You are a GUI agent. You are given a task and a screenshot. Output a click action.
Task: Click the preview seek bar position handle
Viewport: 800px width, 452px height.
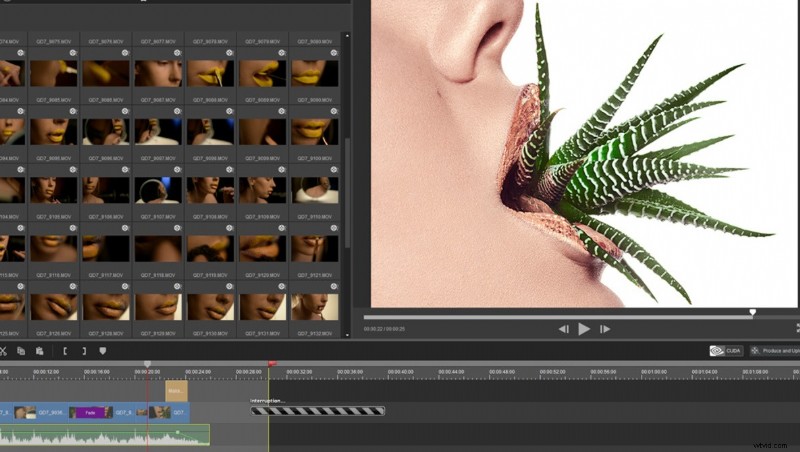point(753,312)
